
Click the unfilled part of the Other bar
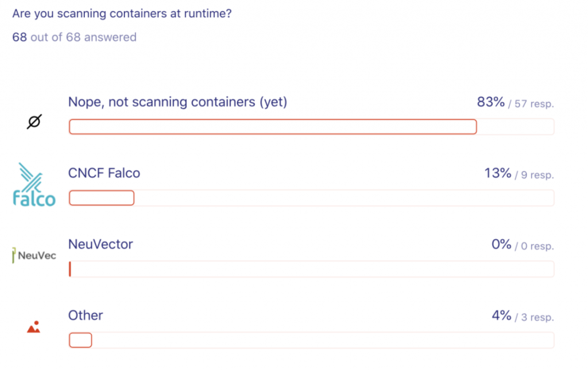coord(322,340)
